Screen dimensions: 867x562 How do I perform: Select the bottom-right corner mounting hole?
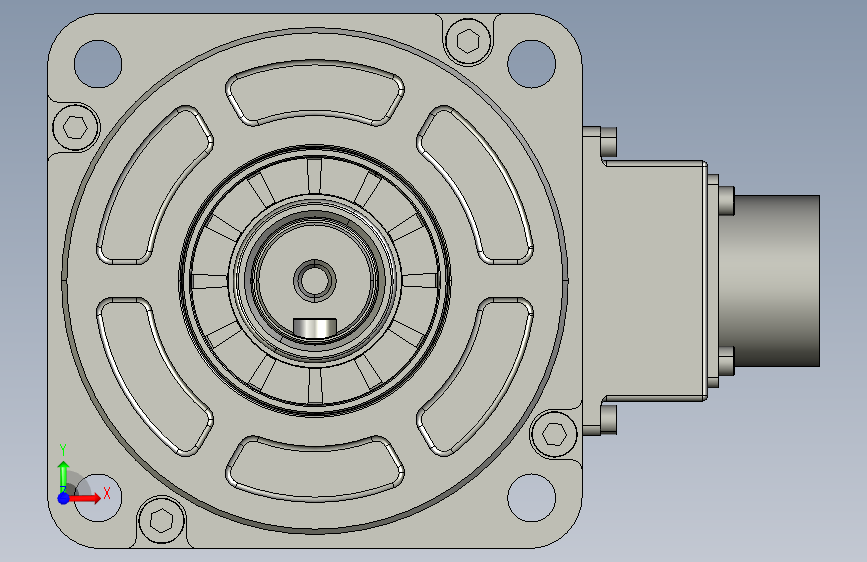coord(531,497)
